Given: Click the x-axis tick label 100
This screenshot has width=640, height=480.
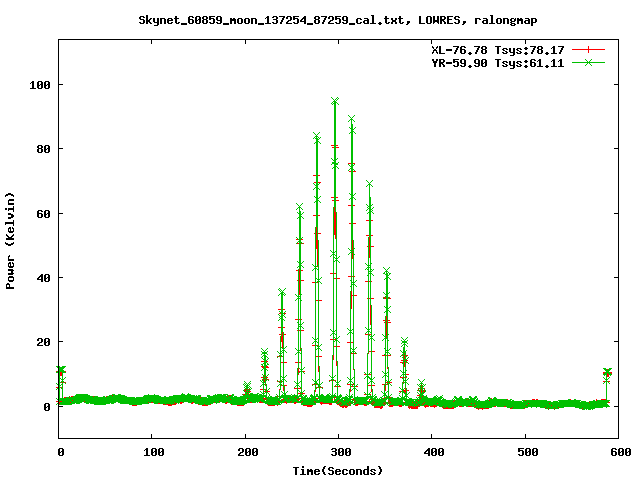Looking at the screenshot, I should point(153,452).
